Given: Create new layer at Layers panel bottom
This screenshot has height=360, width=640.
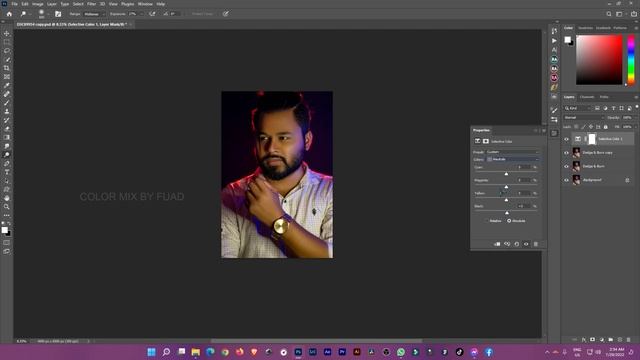Looking at the screenshot, I should coord(620,340).
